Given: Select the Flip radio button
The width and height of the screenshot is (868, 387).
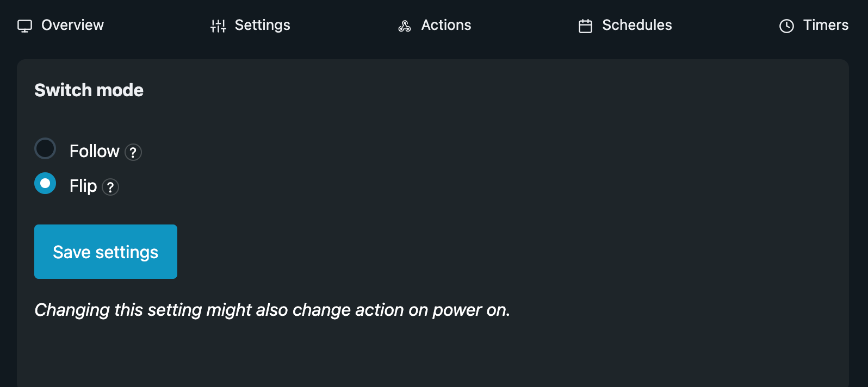Looking at the screenshot, I should 45,183.
